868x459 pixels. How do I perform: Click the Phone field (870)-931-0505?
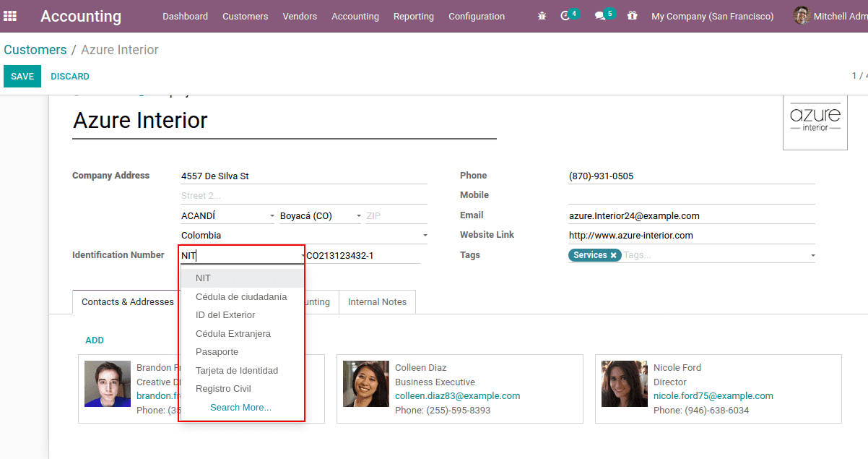coord(692,176)
